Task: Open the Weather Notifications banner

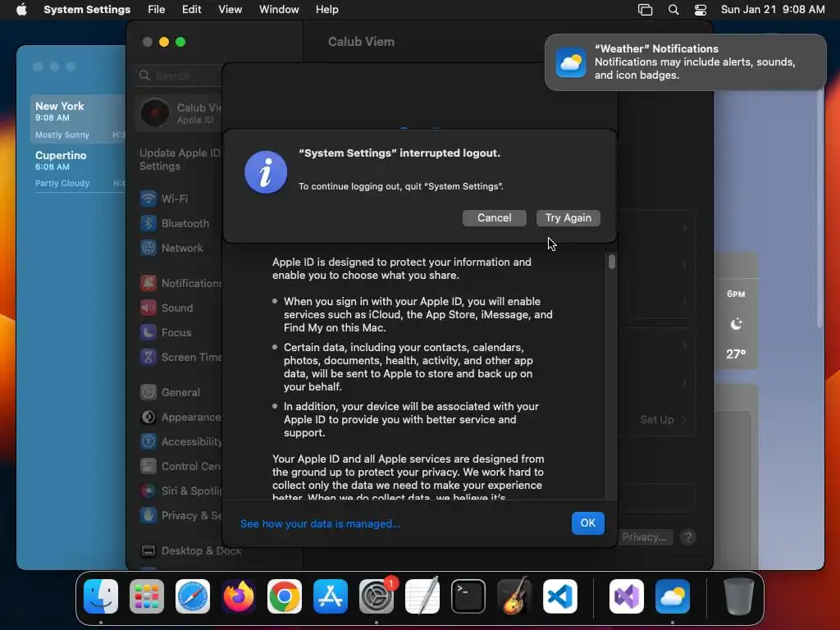Action: point(685,62)
